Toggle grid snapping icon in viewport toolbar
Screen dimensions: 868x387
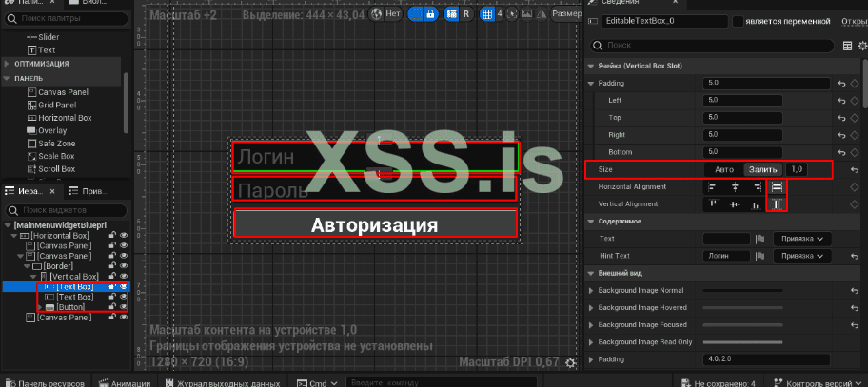click(x=487, y=14)
